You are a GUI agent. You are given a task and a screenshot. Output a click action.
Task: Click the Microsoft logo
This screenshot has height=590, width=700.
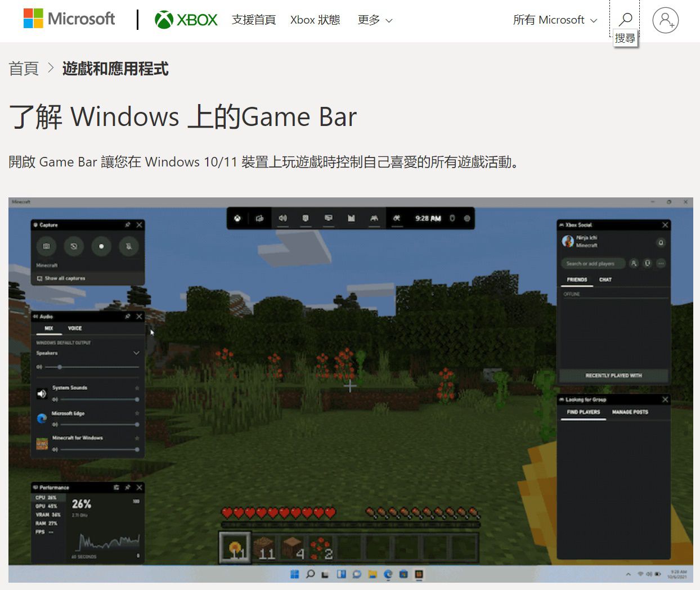pos(69,19)
